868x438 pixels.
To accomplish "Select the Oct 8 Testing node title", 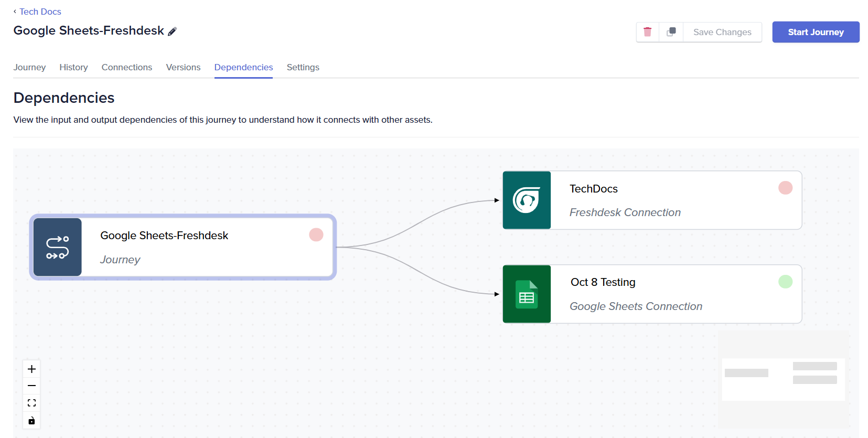I will [603, 282].
